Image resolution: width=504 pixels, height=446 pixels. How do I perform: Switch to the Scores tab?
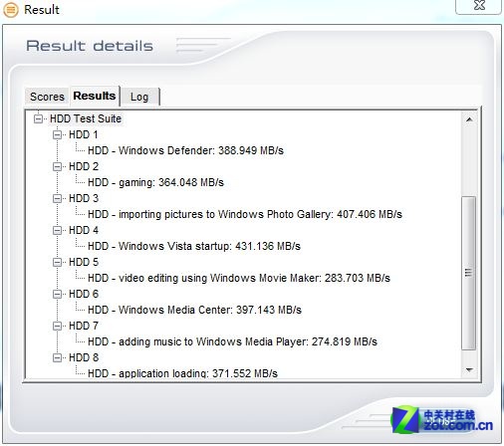[47, 97]
